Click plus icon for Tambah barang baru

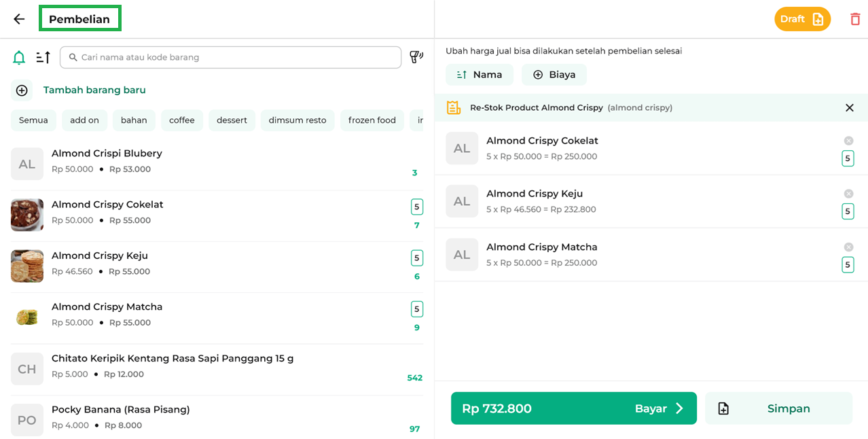click(x=22, y=90)
